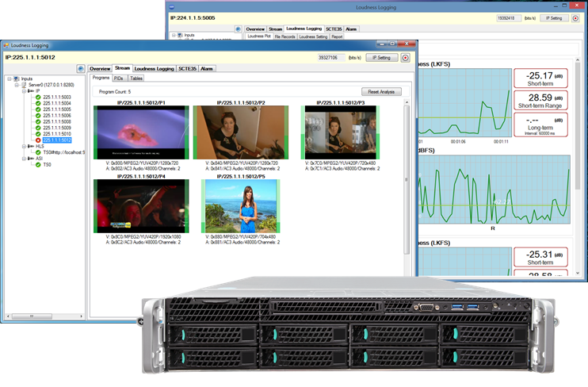
Task: Click the bitrate field showing 19392418
Action: click(x=508, y=18)
